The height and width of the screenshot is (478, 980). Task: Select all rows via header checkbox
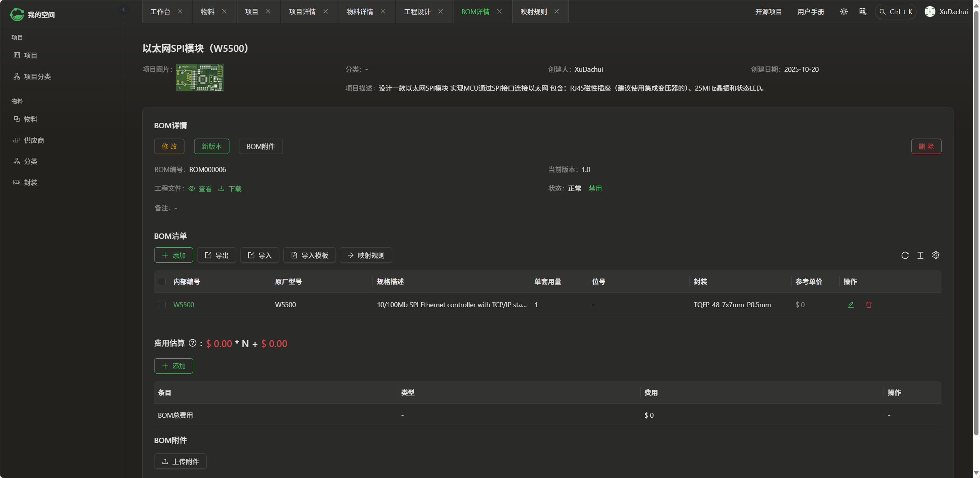pyautogui.click(x=162, y=281)
